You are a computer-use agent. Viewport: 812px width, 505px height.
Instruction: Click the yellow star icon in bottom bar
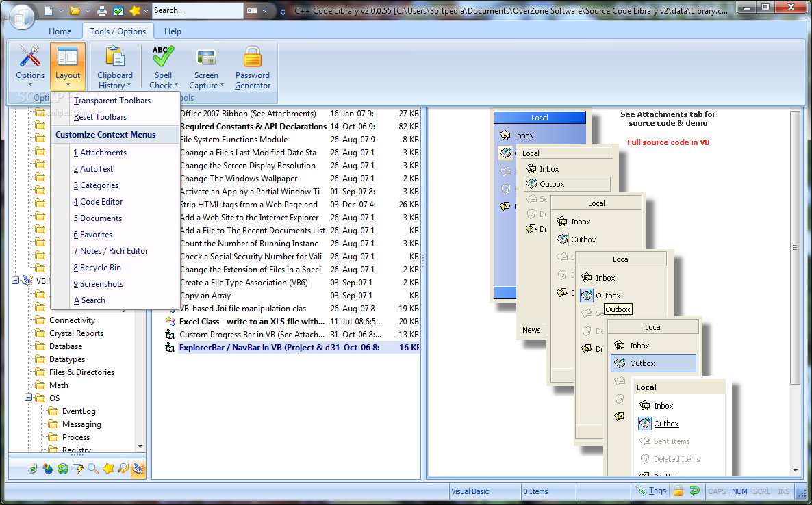click(108, 469)
